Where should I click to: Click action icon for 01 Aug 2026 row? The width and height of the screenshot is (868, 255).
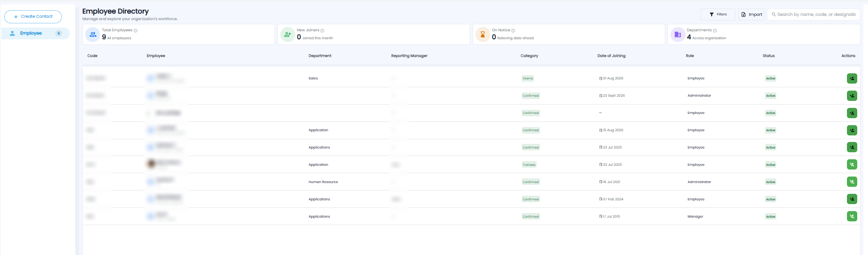click(x=852, y=78)
